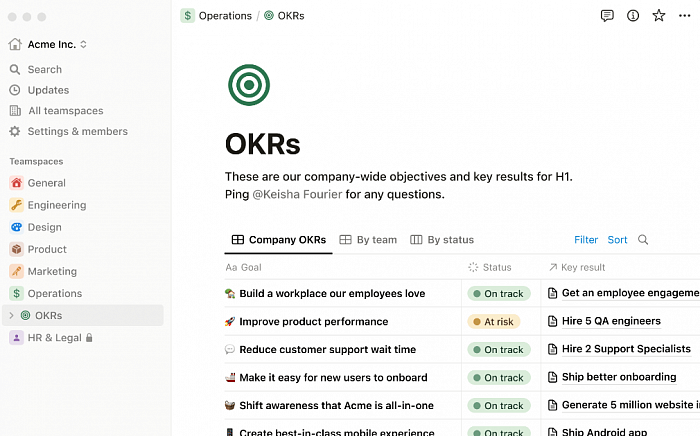The width and height of the screenshot is (700, 436).
Task: Open the three-dot page menu
Action: [x=684, y=16]
